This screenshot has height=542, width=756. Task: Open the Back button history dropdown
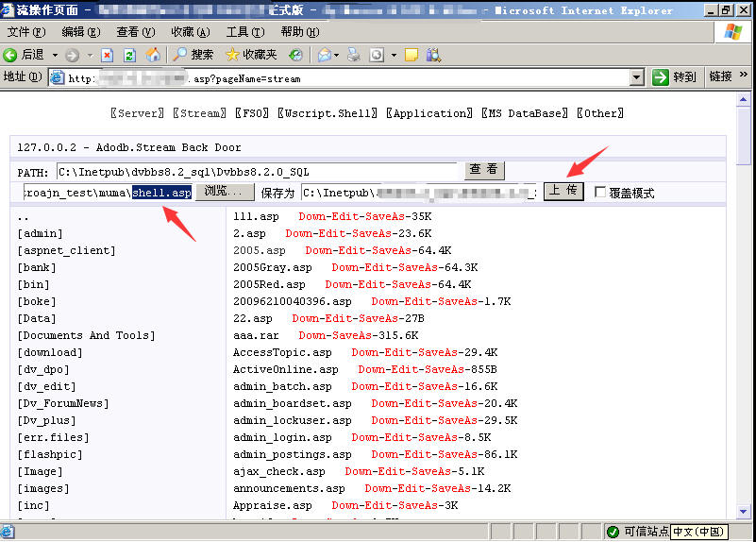pyautogui.click(x=55, y=56)
